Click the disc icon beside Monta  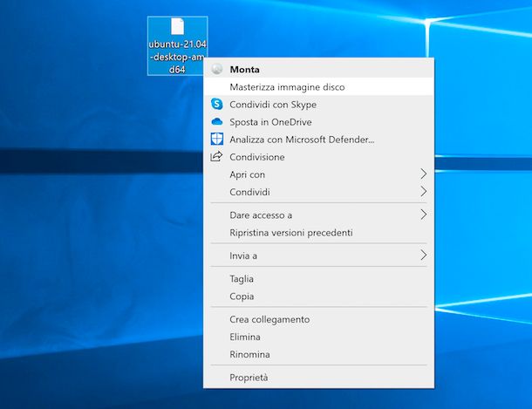[217, 69]
